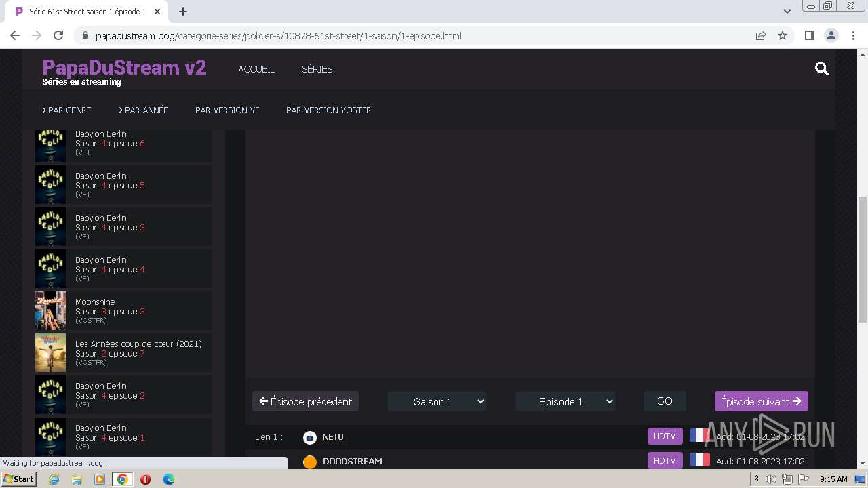This screenshot has width=868, height=488.
Task: Open the ACCUEIL menu item
Action: [x=256, y=69]
